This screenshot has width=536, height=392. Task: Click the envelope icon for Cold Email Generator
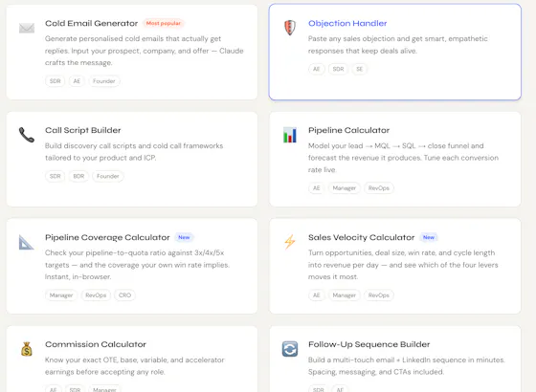27,28
